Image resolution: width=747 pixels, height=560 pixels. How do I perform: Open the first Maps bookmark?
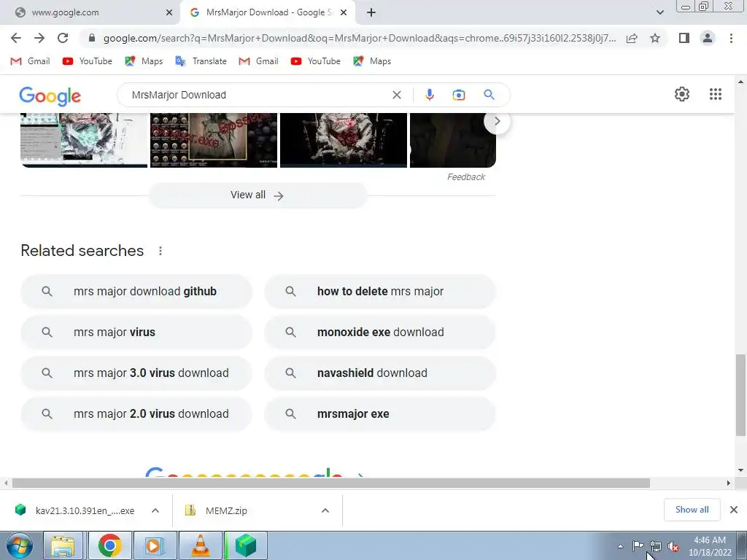144,61
